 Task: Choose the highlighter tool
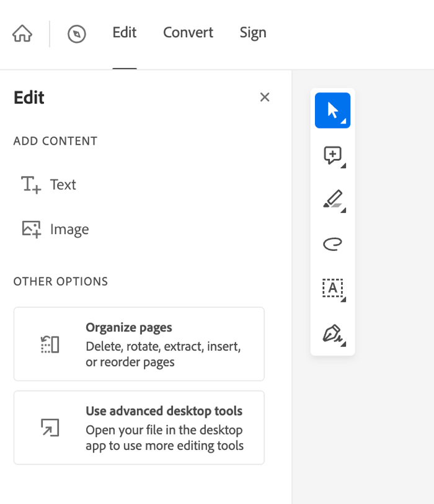[x=332, y=199]
